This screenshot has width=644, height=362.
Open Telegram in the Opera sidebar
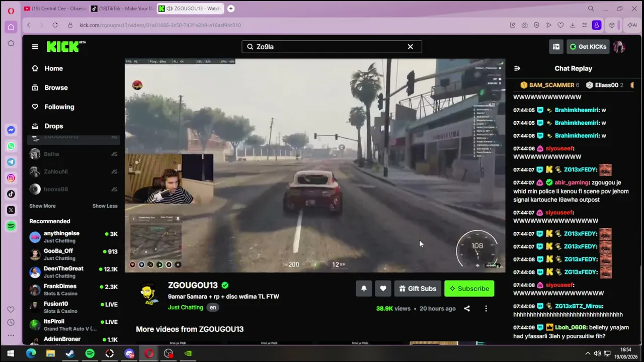(11, 162)
